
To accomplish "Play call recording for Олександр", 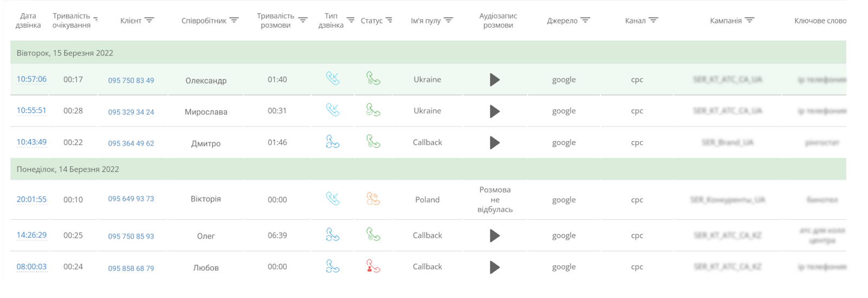I will tap(494, 80).
